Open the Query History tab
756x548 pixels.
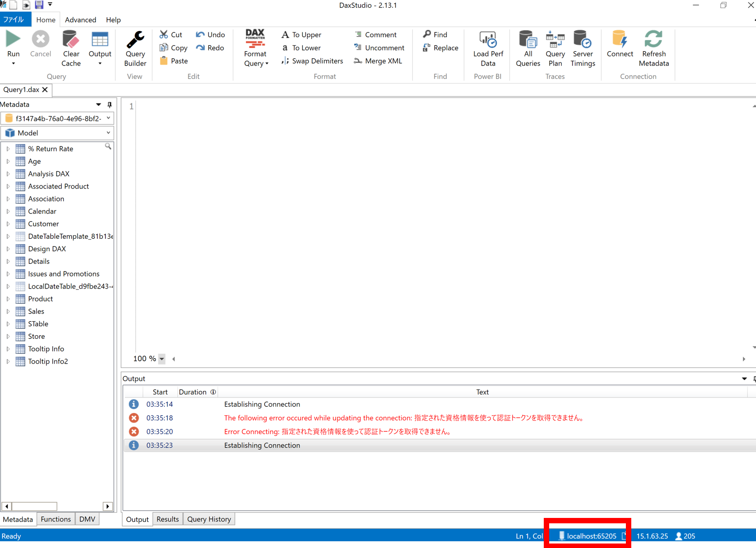209,519
